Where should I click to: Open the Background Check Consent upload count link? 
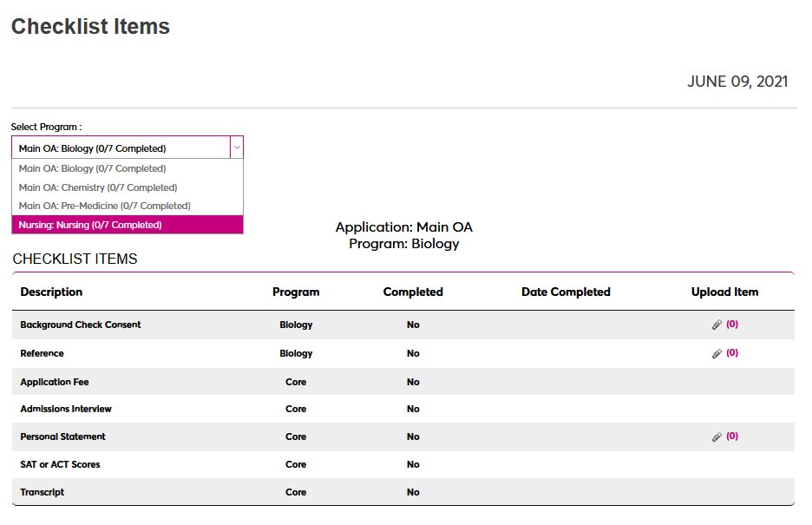click(x=732, y=325)
